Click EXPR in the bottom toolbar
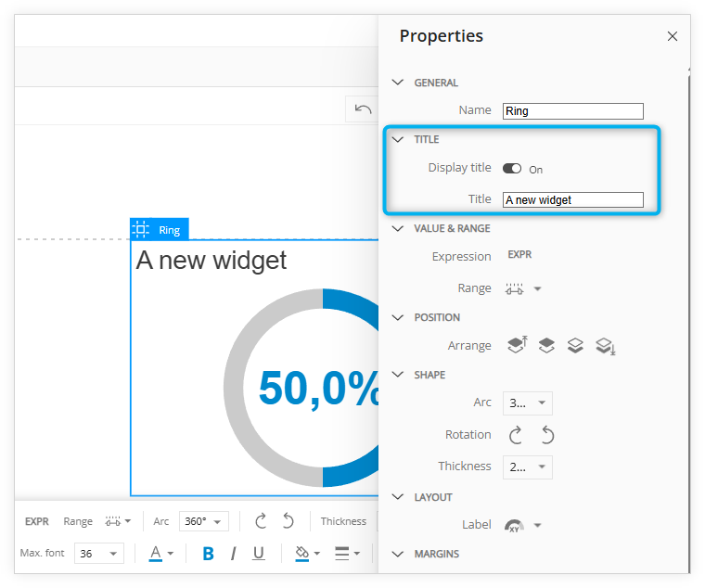Image resolution: width=705 pixels, height=588 pixels. click(37, 521)
